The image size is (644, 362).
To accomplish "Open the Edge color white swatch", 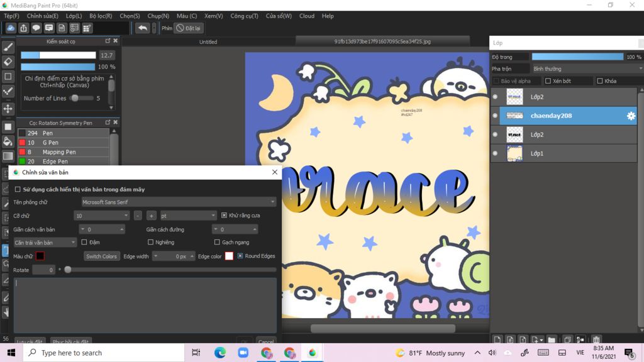I will click(x=229, y=256).
